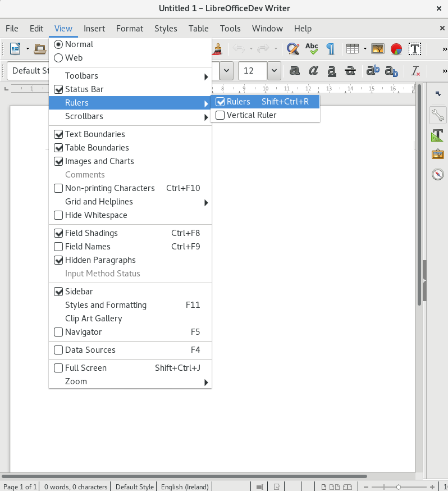Image resolution: width=448 pixels, height=491 pixels.
Task: Click the Open folder icon
Action: click(40, 48)
